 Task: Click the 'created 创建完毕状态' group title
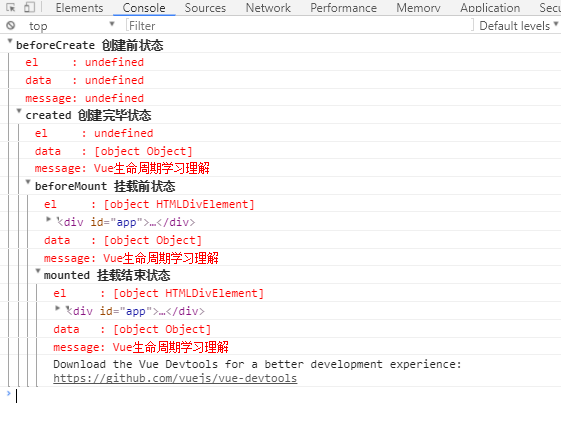coord(88,115)
